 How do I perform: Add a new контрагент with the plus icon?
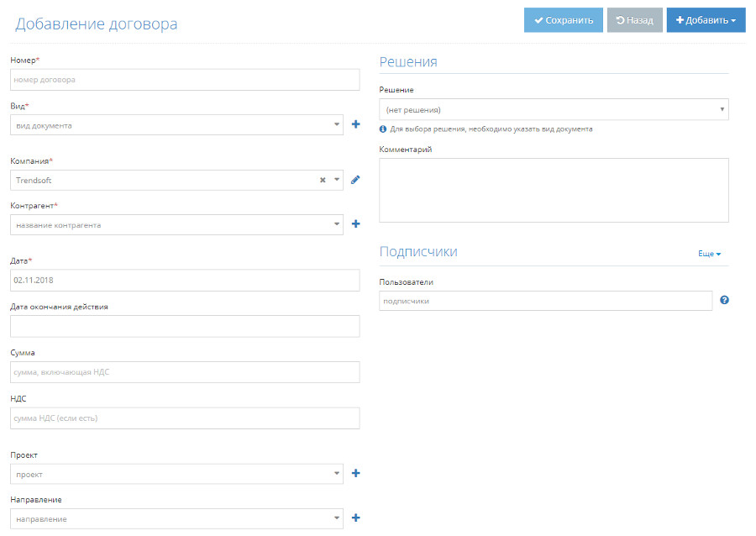tap(356, 223)
